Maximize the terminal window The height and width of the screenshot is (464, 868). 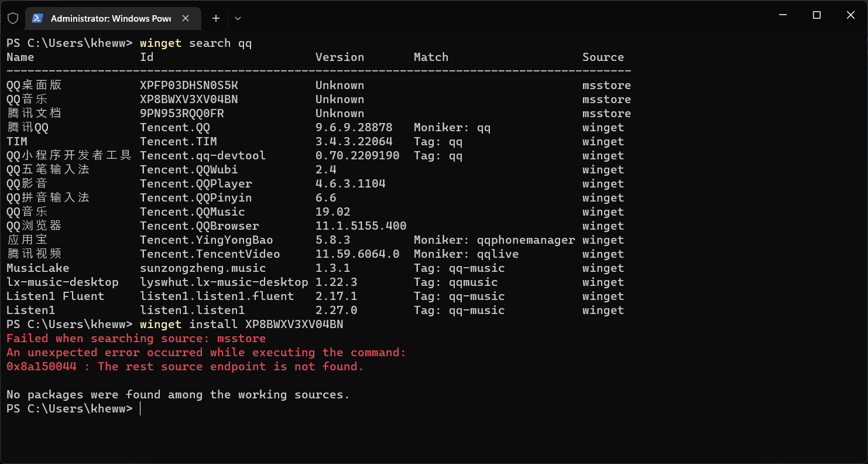click(816, 15)
